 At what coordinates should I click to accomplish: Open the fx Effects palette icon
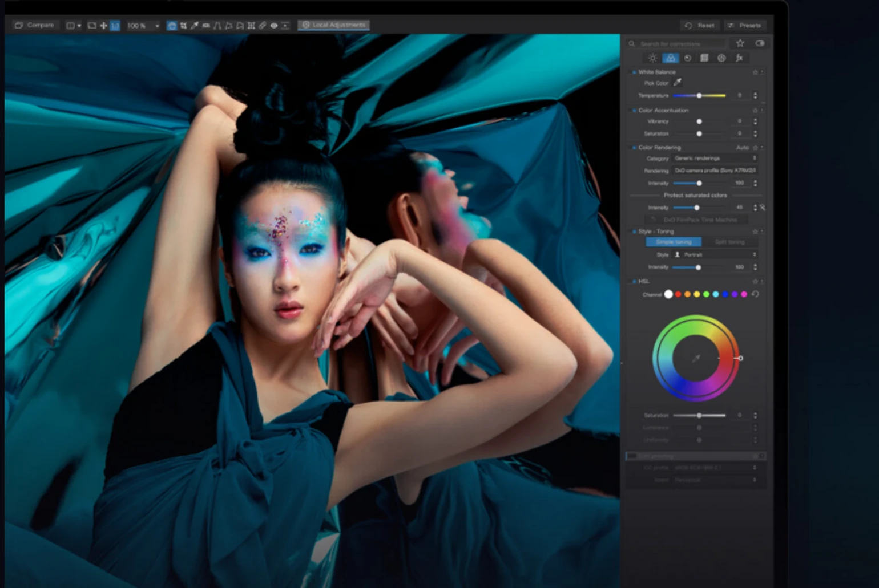(x=739, y=58)
